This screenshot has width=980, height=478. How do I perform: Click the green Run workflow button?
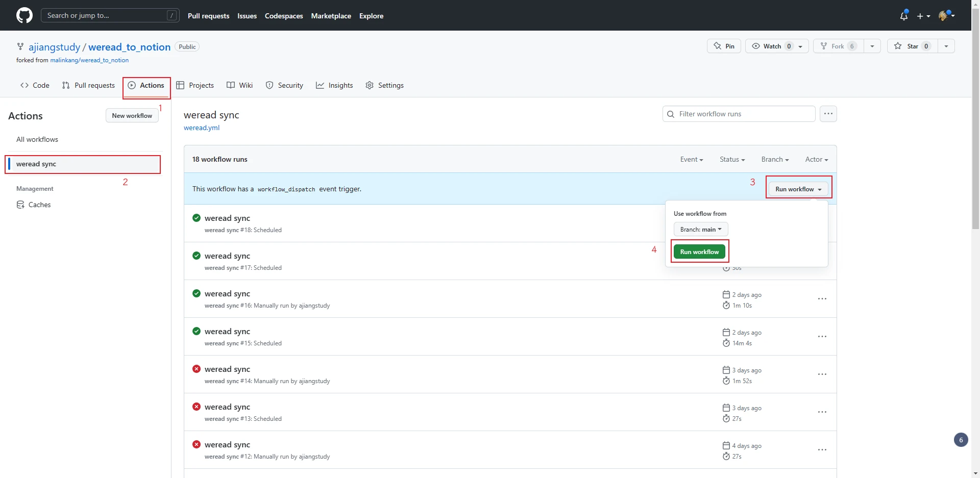[699, 251]
